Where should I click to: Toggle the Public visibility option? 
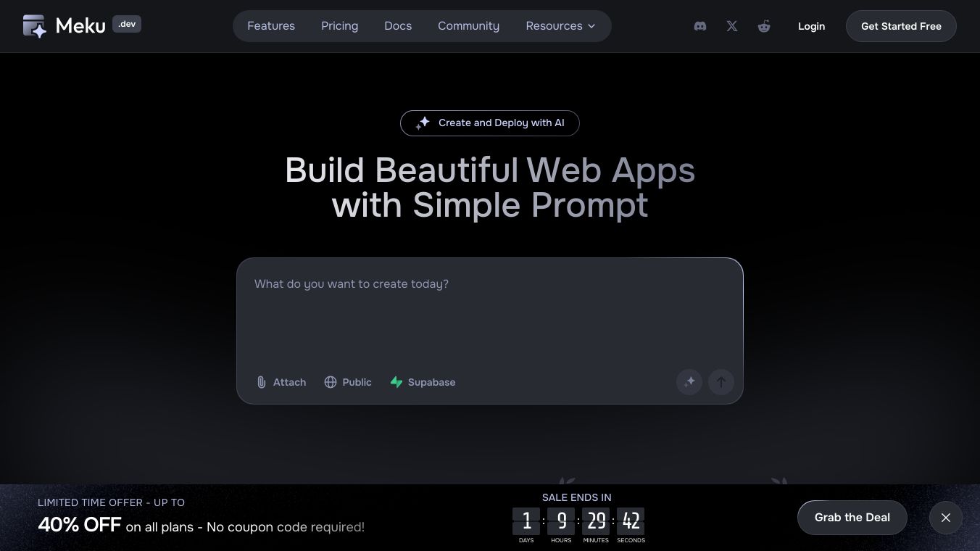point(348,382)
